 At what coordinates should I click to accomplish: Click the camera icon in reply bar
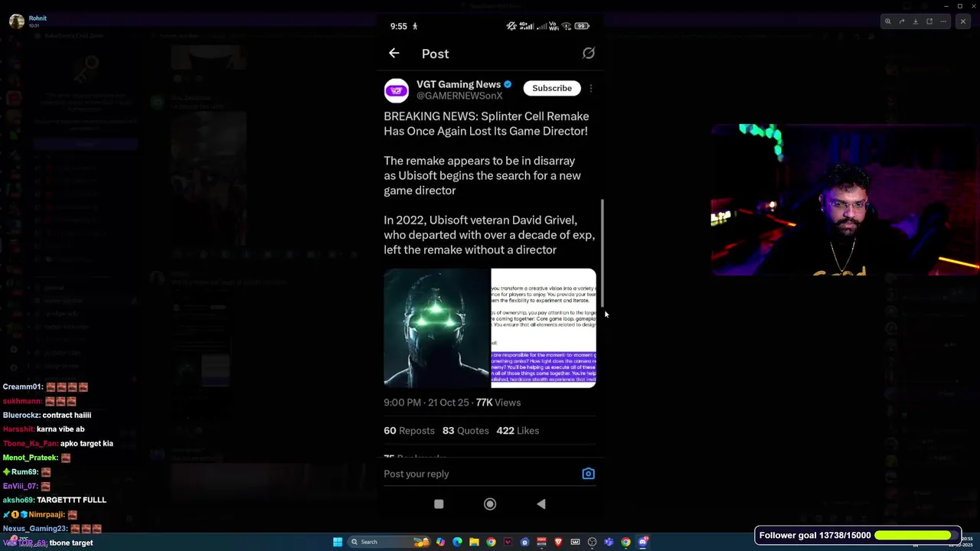tap(588, 474)
